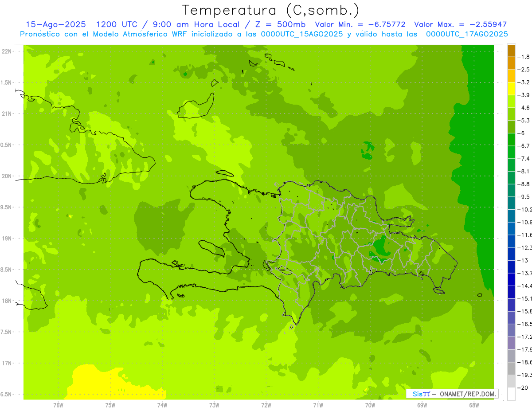Click the '19N' latitude label

[7, 239]
